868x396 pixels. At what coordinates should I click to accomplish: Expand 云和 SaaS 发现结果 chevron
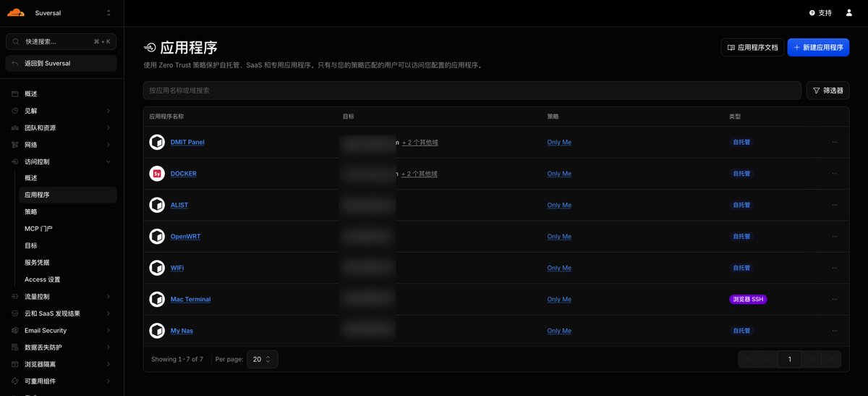(108, 313)
